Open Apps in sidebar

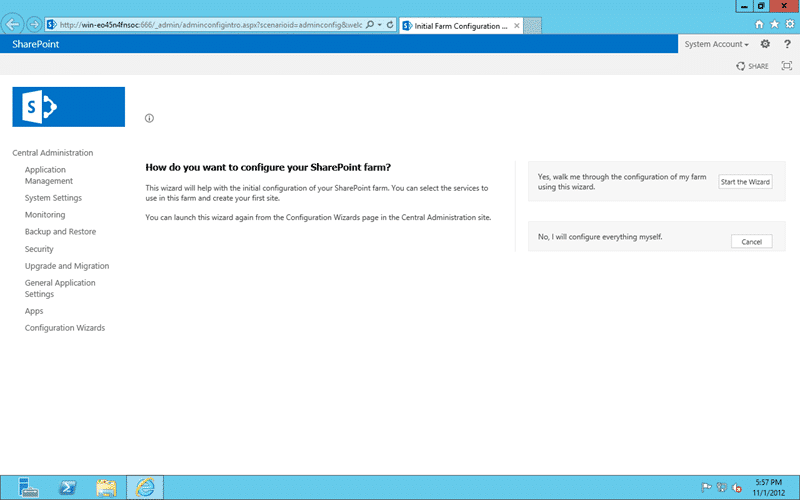click(x=34, y=311)
